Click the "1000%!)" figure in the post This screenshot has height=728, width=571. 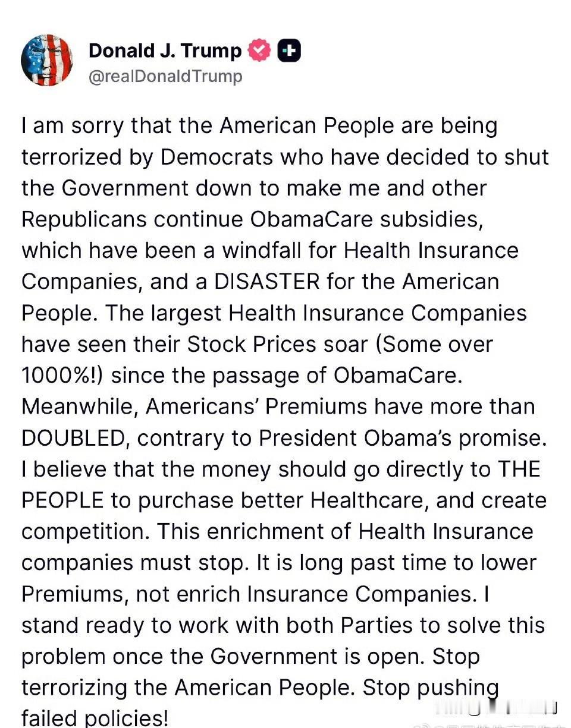[x=63, y=376]
